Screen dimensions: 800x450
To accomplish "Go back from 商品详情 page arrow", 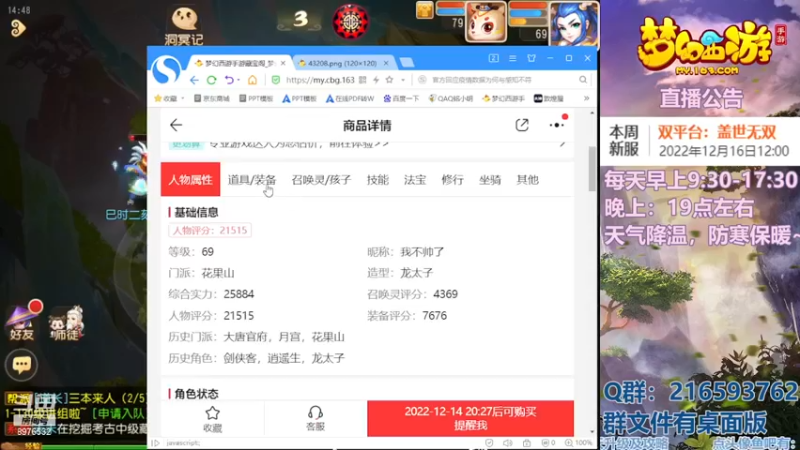I will click(x=176, y=125).
